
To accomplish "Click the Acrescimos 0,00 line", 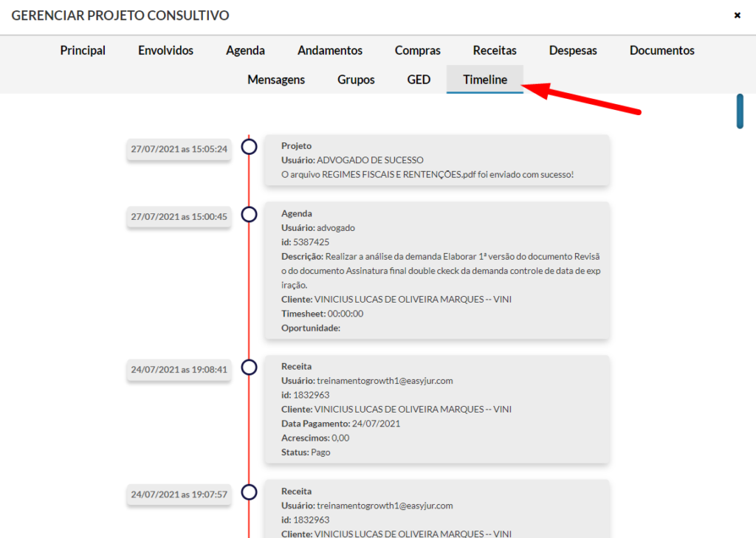I will tap(315, 438).
